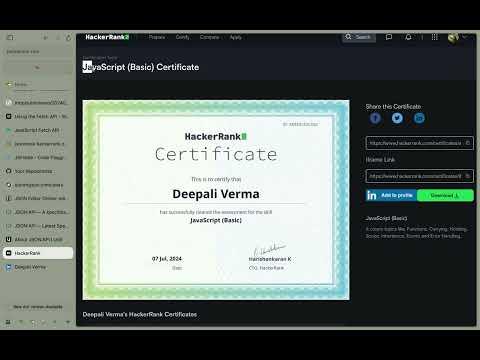This screenshot has width=480, height=360.
Task: Switch to the Deepali Verma sidebar tab
Action: [x=38, y=267]
